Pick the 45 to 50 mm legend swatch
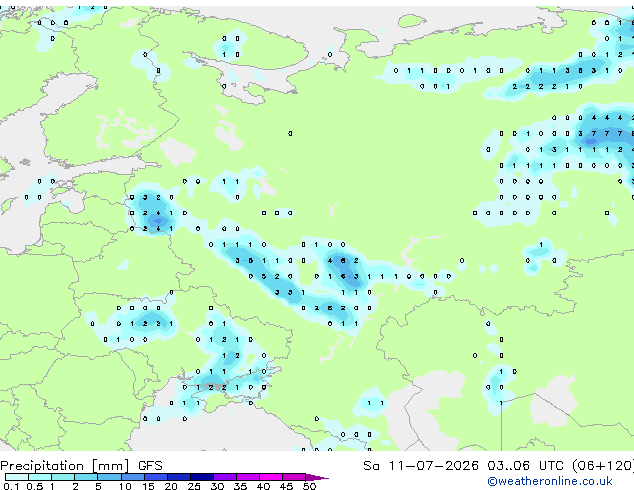 click(x=294, y=477)
